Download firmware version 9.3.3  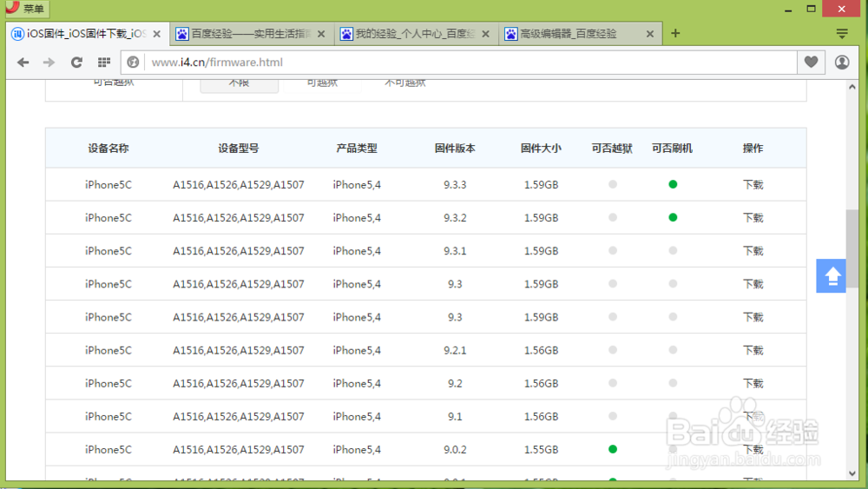753,185
